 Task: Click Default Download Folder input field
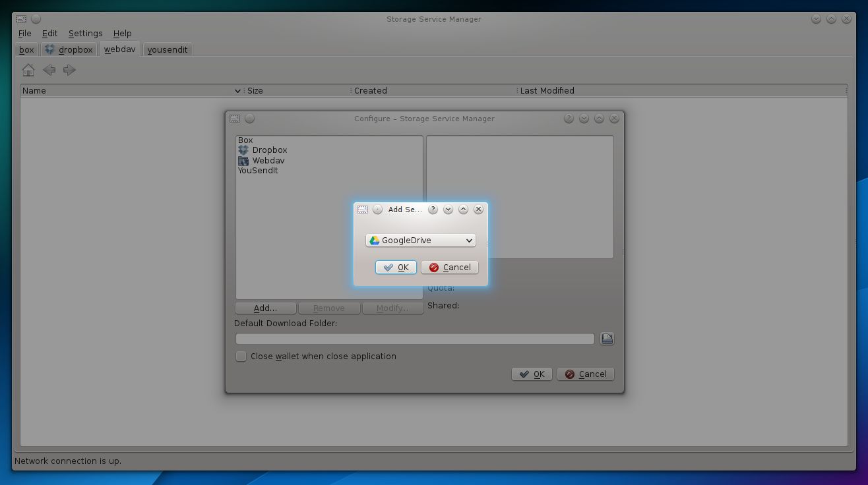pyautogui.click(x=415, y=339)
